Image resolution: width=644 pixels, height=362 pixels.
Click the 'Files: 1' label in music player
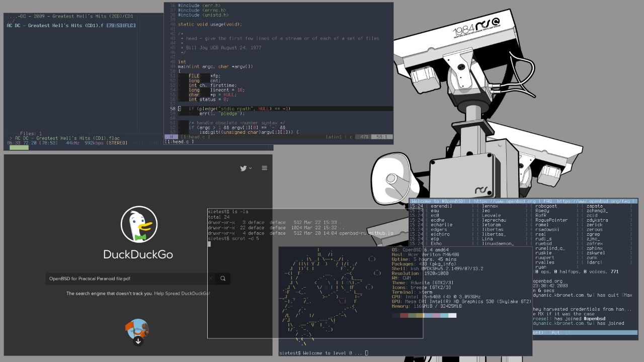pyautogui.click(x=31, y=134)
